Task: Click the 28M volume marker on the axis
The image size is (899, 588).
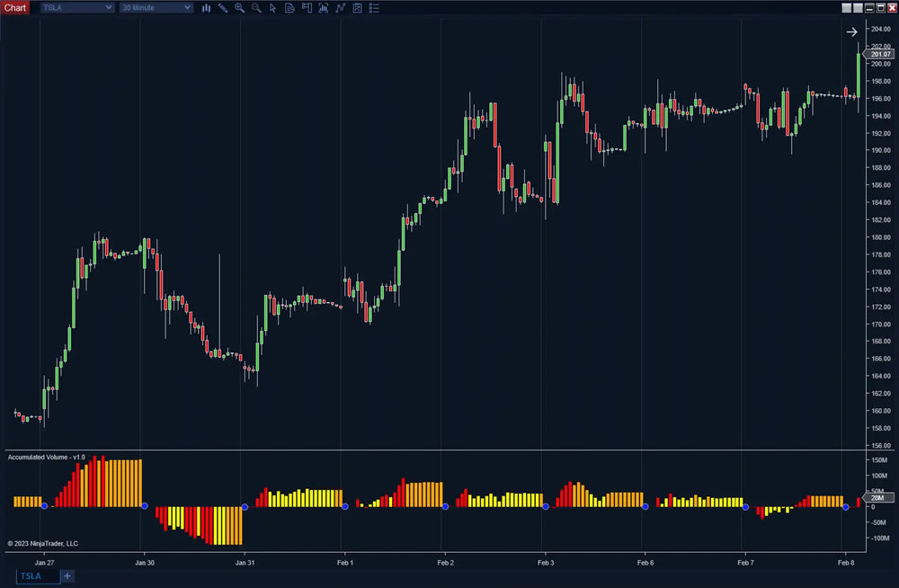Action: (x=878, y=498)
